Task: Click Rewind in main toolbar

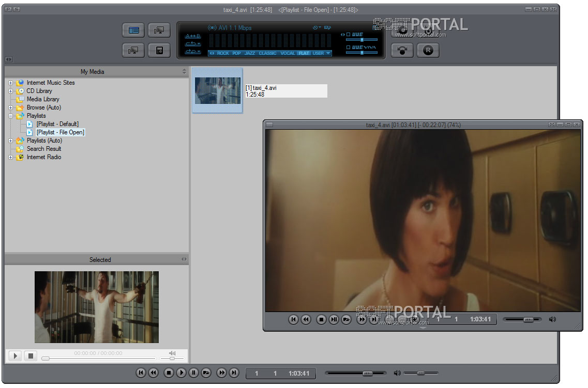Action: [x=154, y=373]
